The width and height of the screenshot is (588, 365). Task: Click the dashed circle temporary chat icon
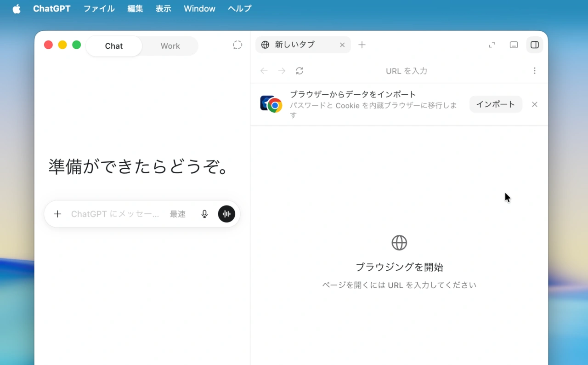point(237,45)
